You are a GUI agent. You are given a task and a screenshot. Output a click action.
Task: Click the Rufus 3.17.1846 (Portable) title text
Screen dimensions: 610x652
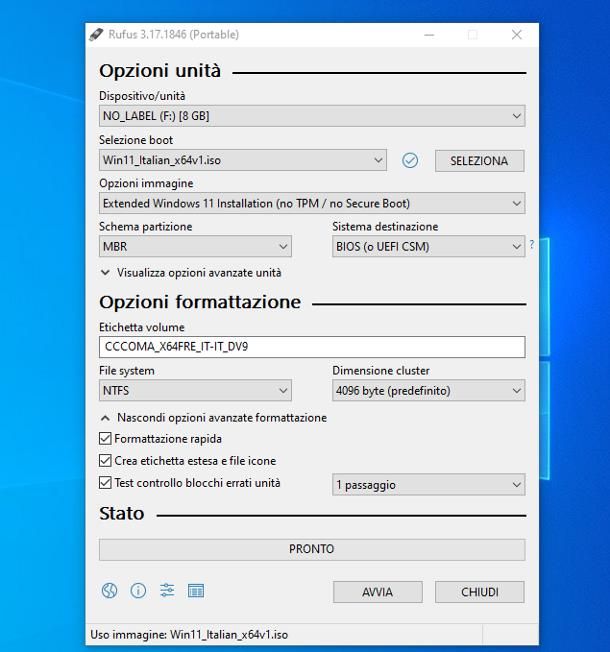click(x=174, y=35)
